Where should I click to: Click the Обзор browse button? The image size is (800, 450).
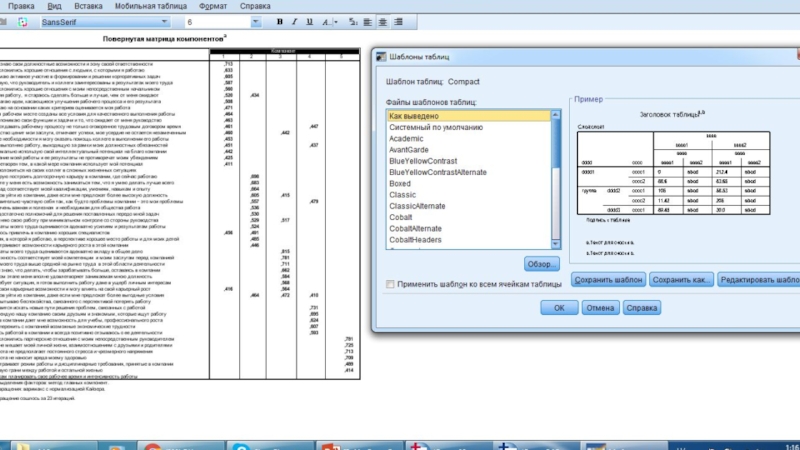coord(541,263)
